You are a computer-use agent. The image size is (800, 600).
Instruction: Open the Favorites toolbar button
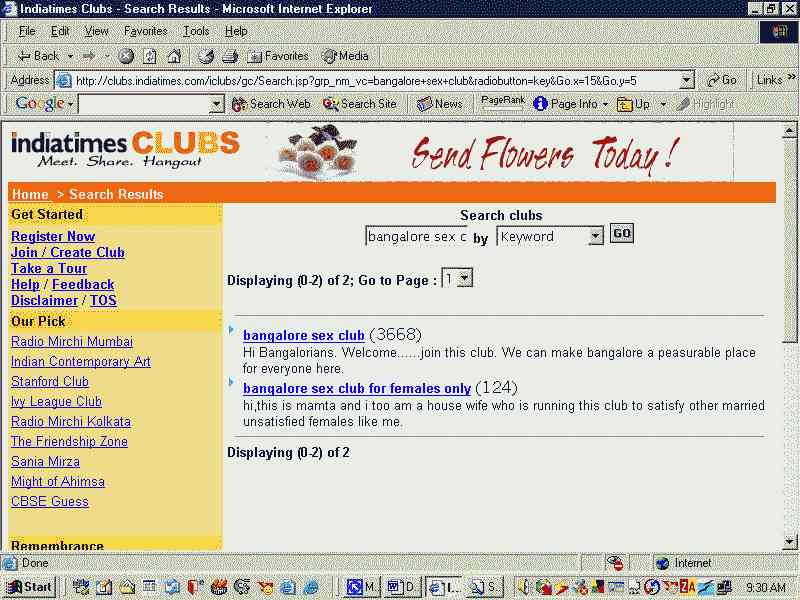(278, 56)
